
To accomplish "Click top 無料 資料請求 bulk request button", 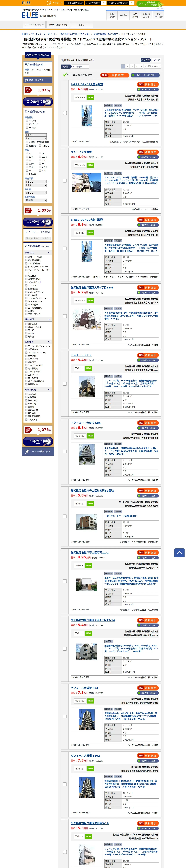I will 115,75.
